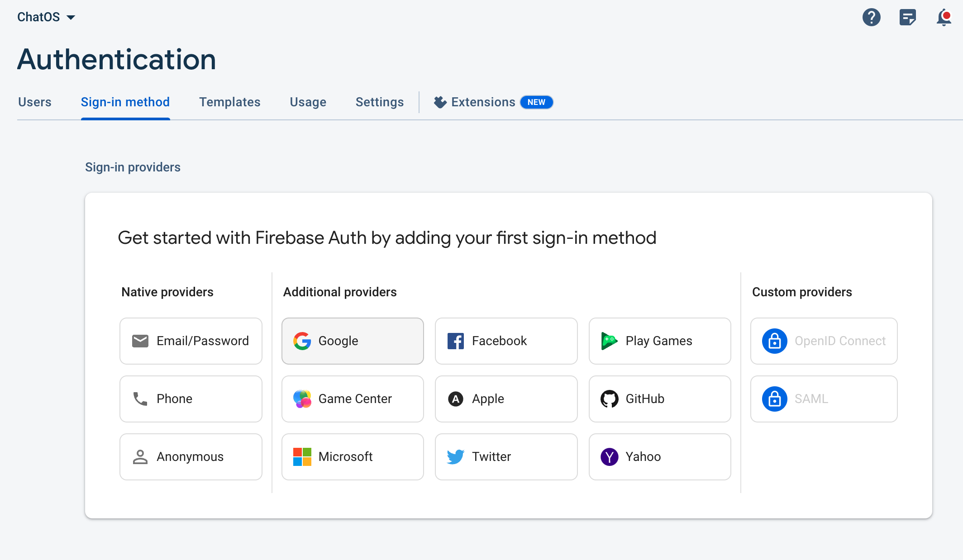Switch to the Users tab
963x560 pixels.
(35, 102)
